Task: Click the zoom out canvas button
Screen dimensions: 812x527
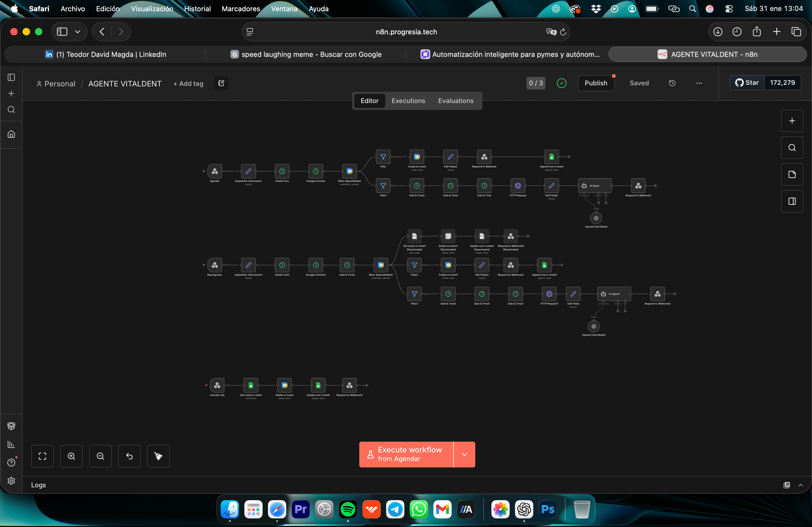Action: coord(100,456)
